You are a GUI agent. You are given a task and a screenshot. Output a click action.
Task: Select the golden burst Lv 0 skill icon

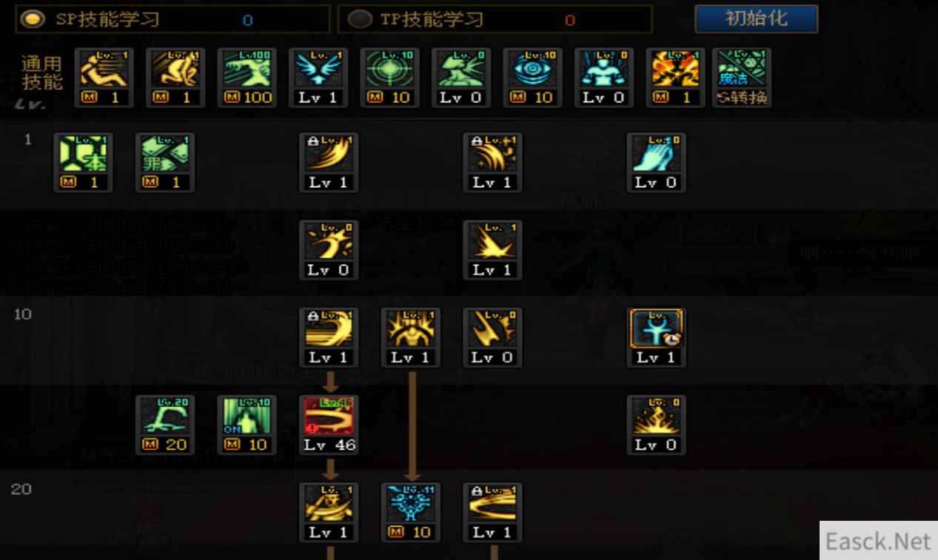(656, 425)
